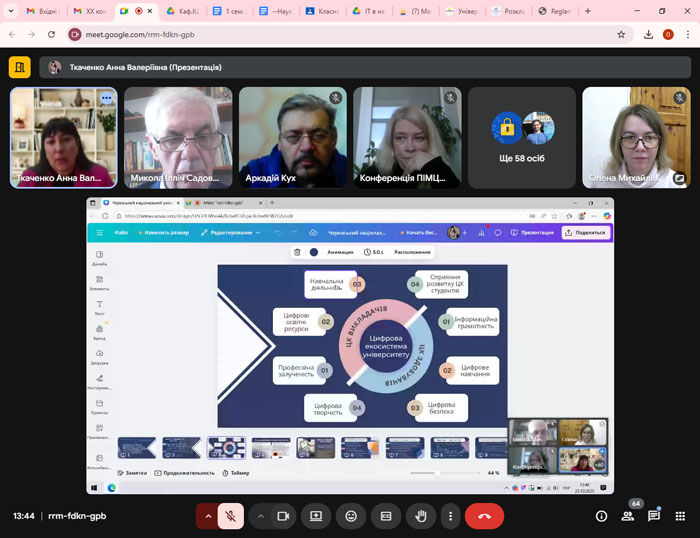Expand video settings arrow beside camera
The width and height of the screenshot is (700, 538).
click(260, 516)
